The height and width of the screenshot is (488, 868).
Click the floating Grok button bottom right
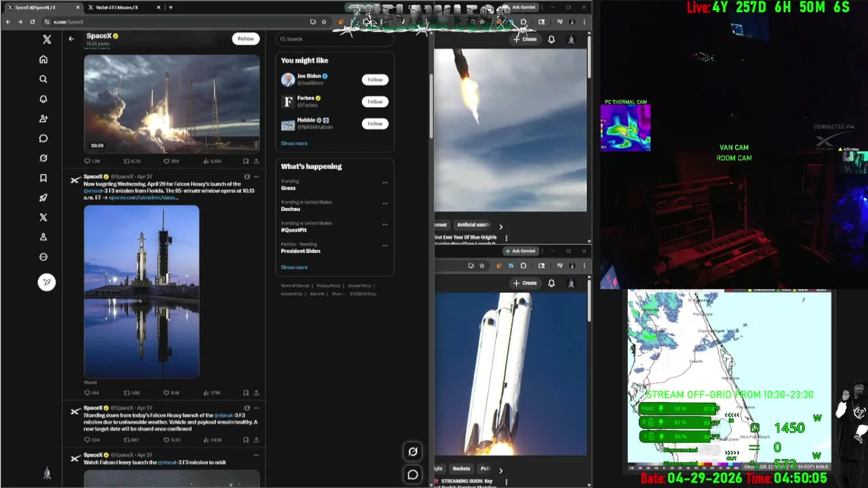(412, 451)
